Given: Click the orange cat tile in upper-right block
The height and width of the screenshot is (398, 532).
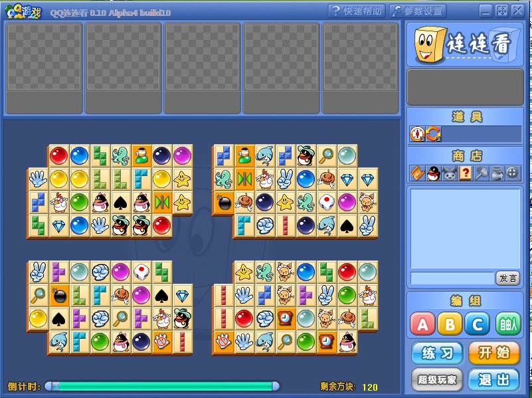Looking at the screenshot, I should click(x=368, y=203).
